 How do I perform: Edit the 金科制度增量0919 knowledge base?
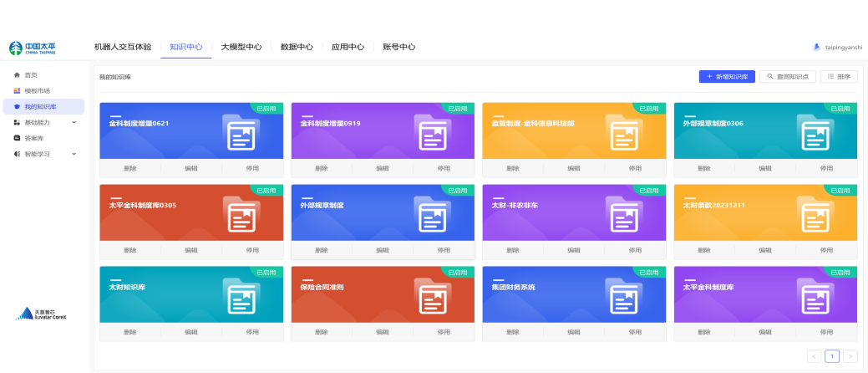383,168
